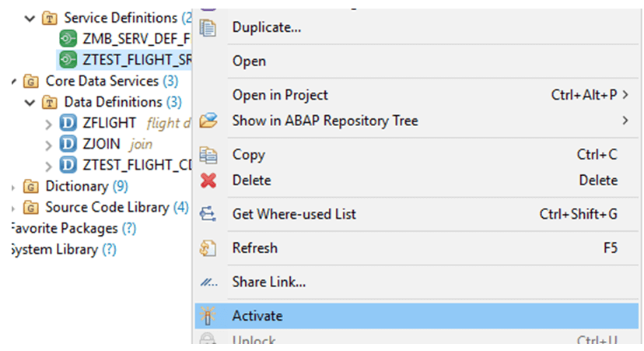Click the Activate wand icon
Viewport: 644px width, 351px height.
(x=208, y=316)
